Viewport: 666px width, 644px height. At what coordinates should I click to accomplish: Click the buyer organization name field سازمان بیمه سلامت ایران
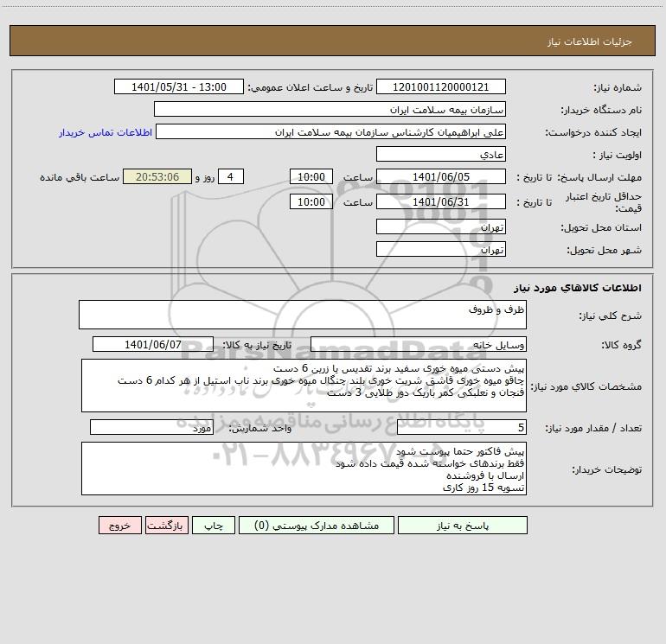(330, 110)
